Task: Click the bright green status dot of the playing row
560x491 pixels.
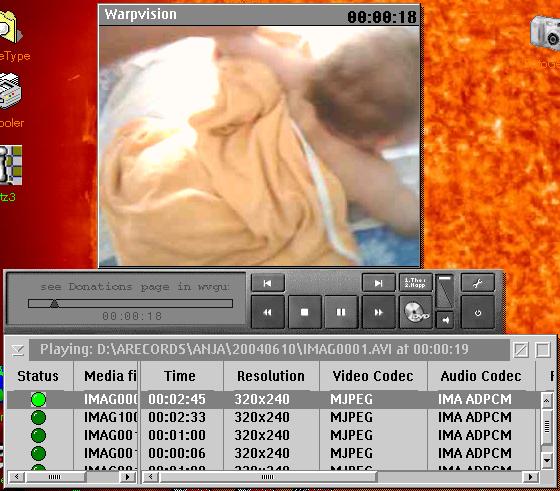Action: (39, 399)
